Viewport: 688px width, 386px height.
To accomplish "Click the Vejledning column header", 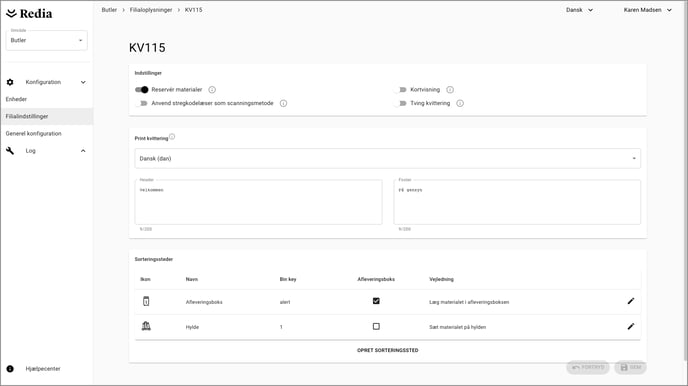I will tap(441, 279).
